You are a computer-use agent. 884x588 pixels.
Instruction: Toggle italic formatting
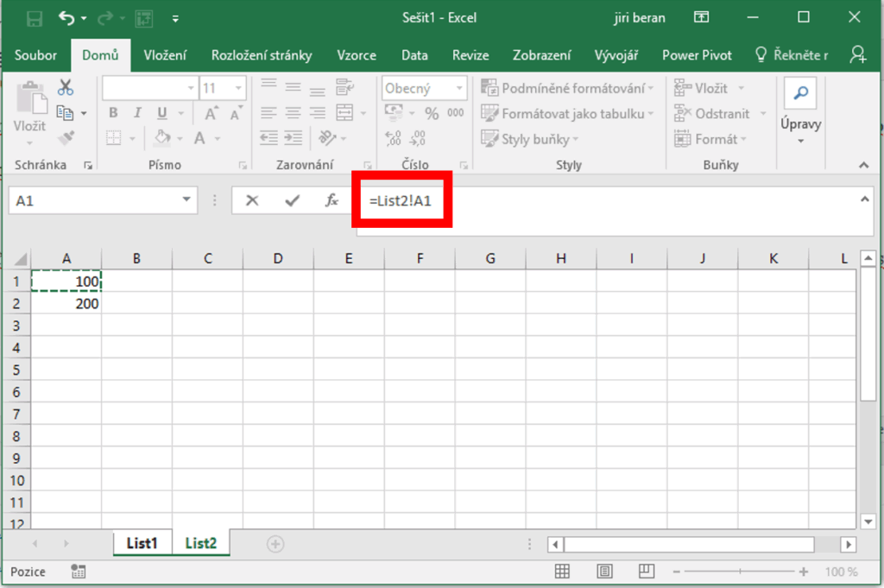tap(136, 113)
